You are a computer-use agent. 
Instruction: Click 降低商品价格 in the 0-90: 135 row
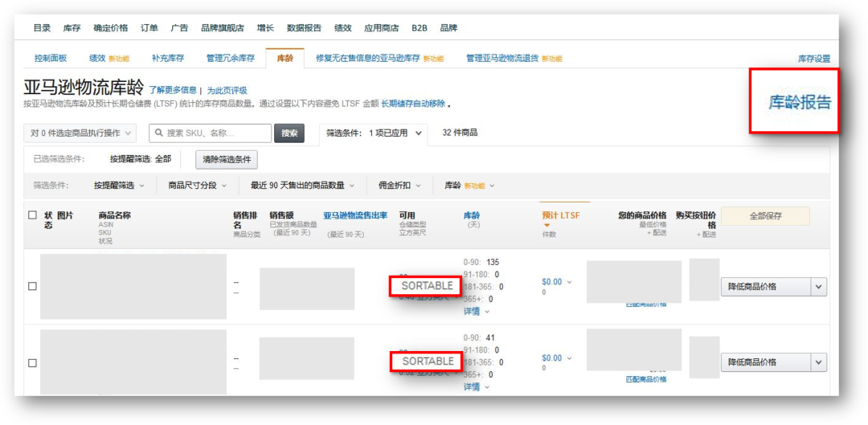[x=766, y=287]
